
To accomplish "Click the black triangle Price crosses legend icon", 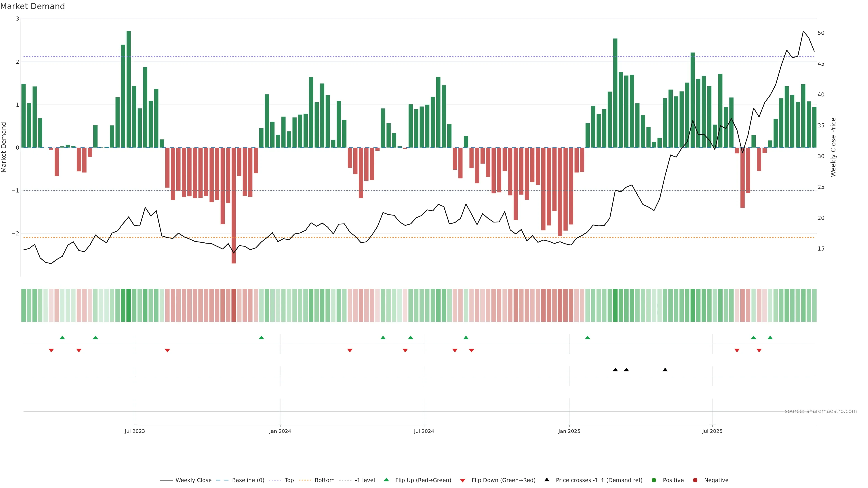I will click(x=547, y=480).
